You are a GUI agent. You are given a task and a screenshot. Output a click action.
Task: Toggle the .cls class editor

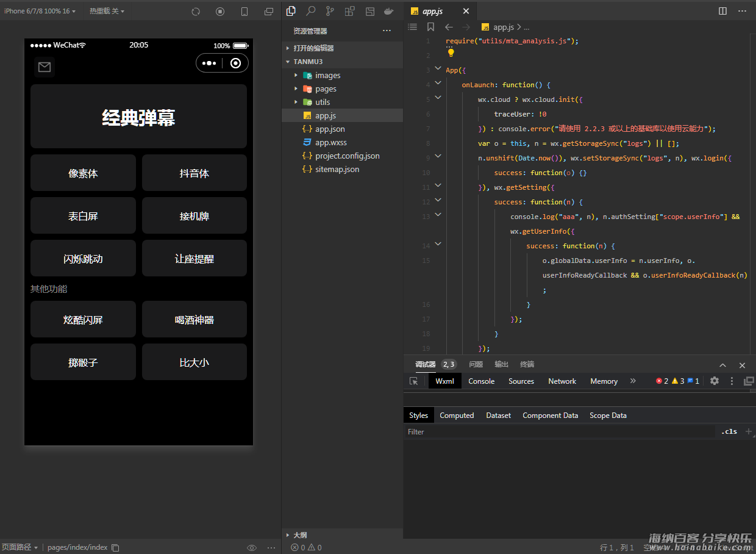click(729, 431)
